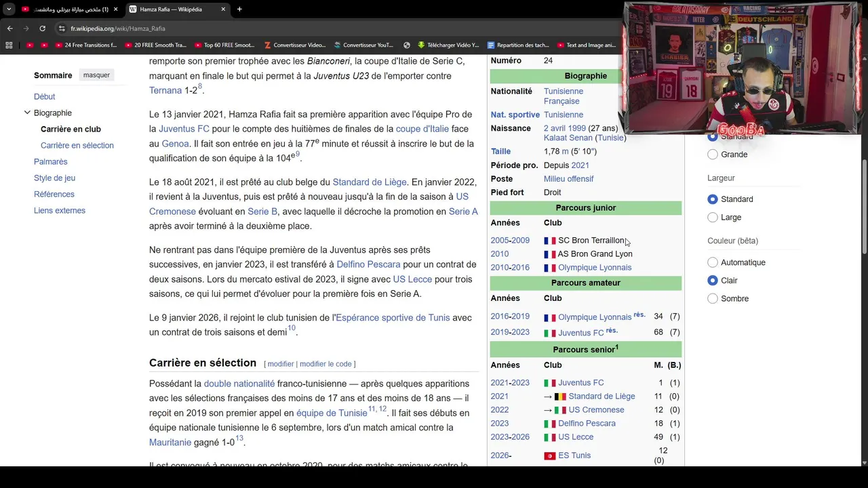The width and height of the screenshot is (868, 488).
Task: Go back to previous page
Action: [x=9, y=28]
